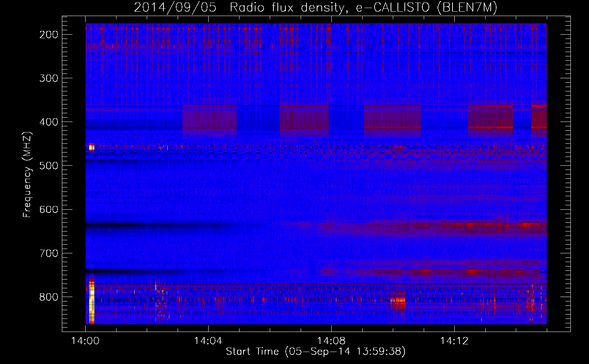Click the 300 frequency tick label
Viewport: 589px width, 364px height.
tap(49, 78)
